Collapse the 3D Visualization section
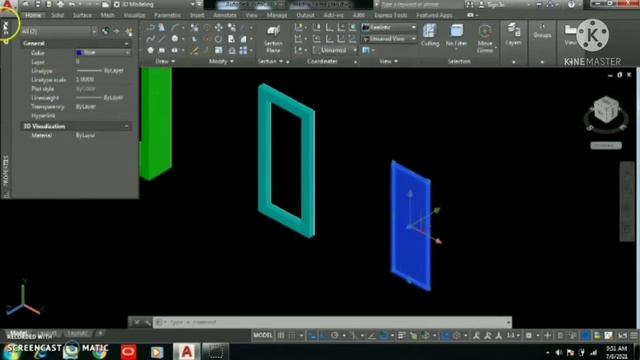640x360 pixels. (x=127, y=126)
